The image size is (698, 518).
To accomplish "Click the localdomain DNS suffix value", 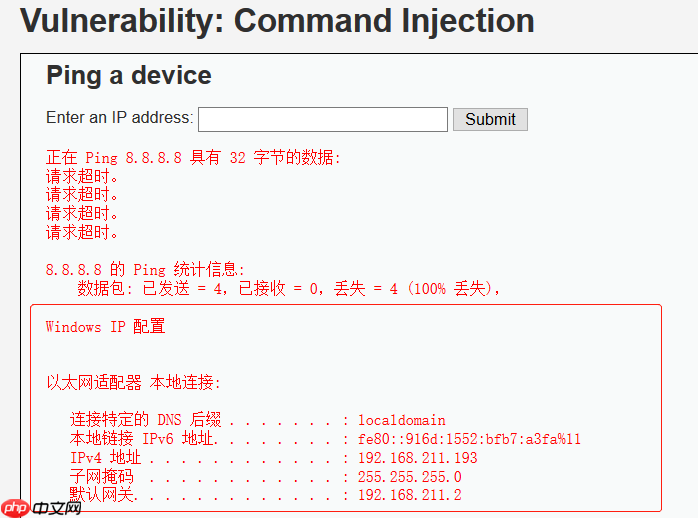I will coord(401,420).
